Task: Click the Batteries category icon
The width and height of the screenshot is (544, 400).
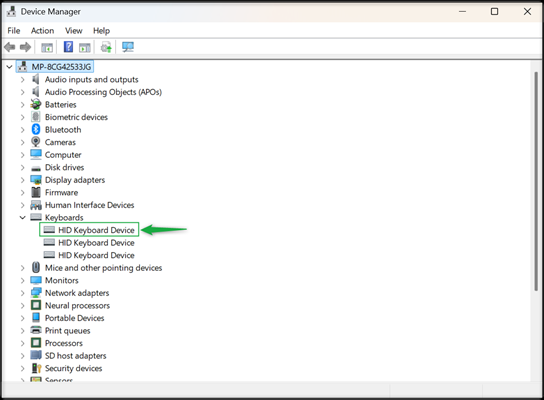Action: (x=36, y=104)
